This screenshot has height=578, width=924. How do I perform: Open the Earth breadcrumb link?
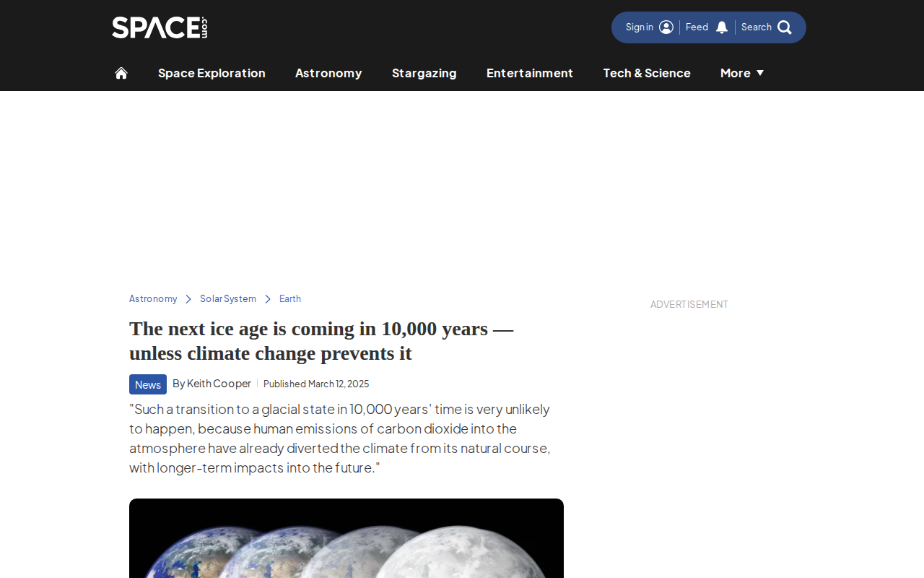point(290,299)
